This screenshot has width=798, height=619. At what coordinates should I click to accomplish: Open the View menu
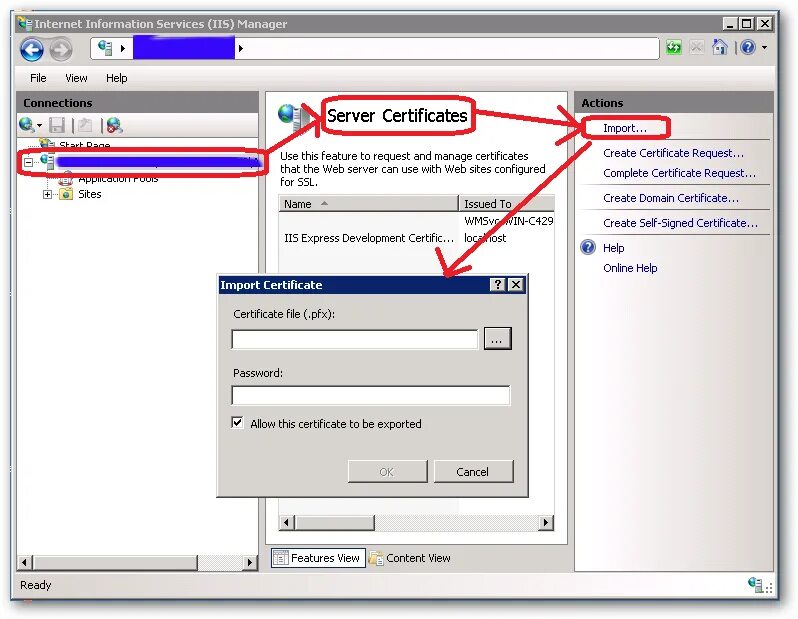[x=76, y=78]
